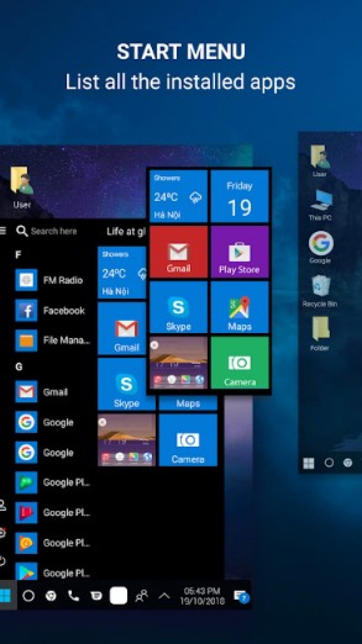This screenshot has width=362, height=644.
Task: Open the phone dialer on taskbar
Action: pyautogui.click(x=73, y=595)
